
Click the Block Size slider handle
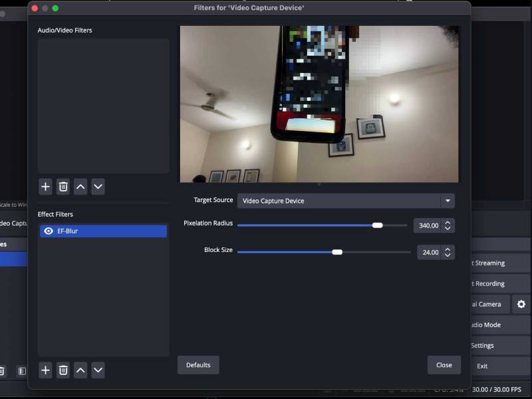pyautogui.click(x=337, y=252)
